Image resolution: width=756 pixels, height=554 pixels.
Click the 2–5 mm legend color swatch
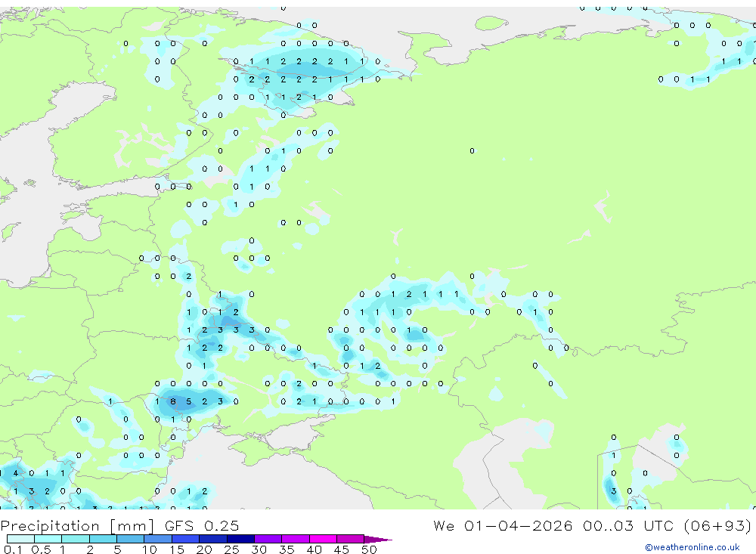tap(103, 539)
